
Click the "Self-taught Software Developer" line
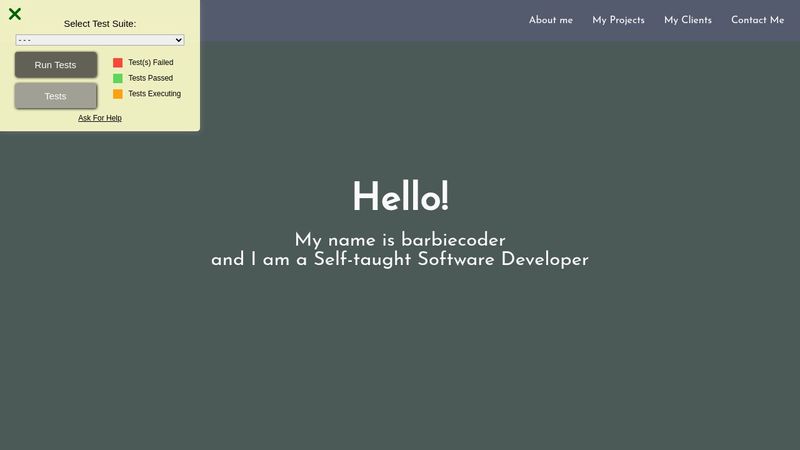point(400,260)
